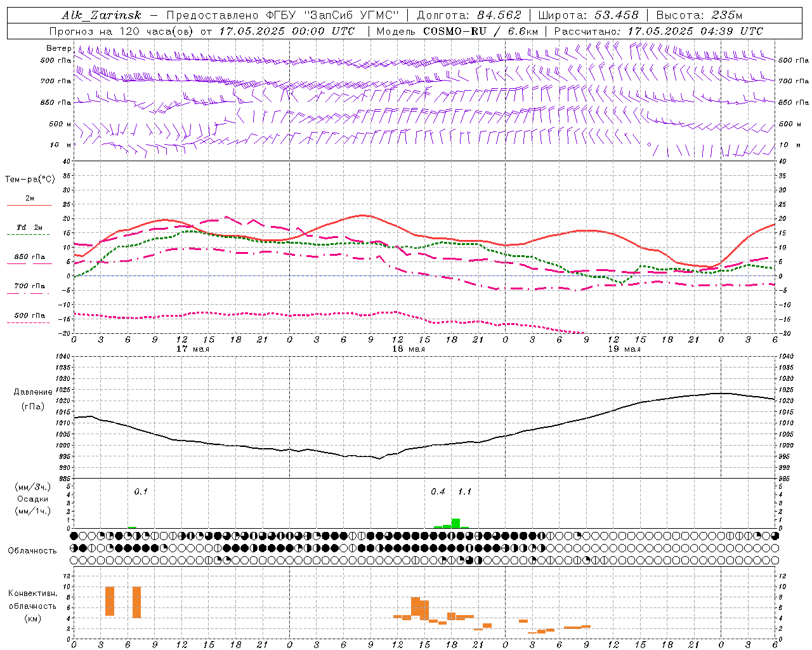Click the 0.4 precipitation value
Screen dimensions: 812x650
pyautogui.click(x=438, y=491)
